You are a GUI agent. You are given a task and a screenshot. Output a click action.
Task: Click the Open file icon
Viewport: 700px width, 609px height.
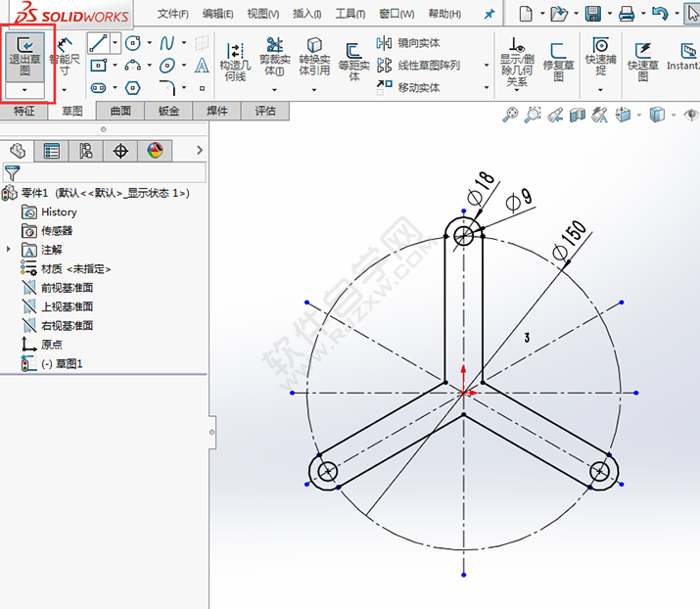pyautogui.click(x=558, y=14)
